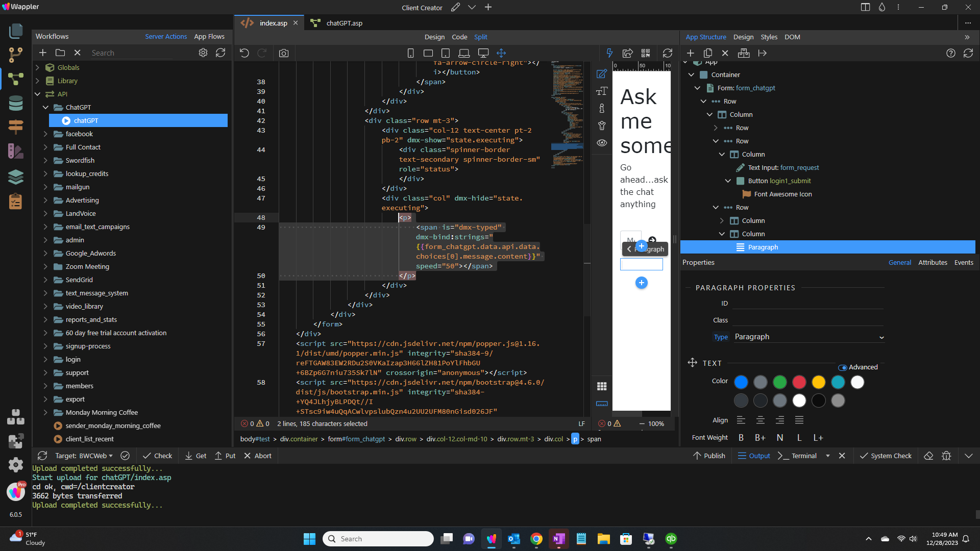This screenshot has height=551, width=980.
Task: Switch to the chatGPT.asp tab
Action: click(x=344, y=22)
